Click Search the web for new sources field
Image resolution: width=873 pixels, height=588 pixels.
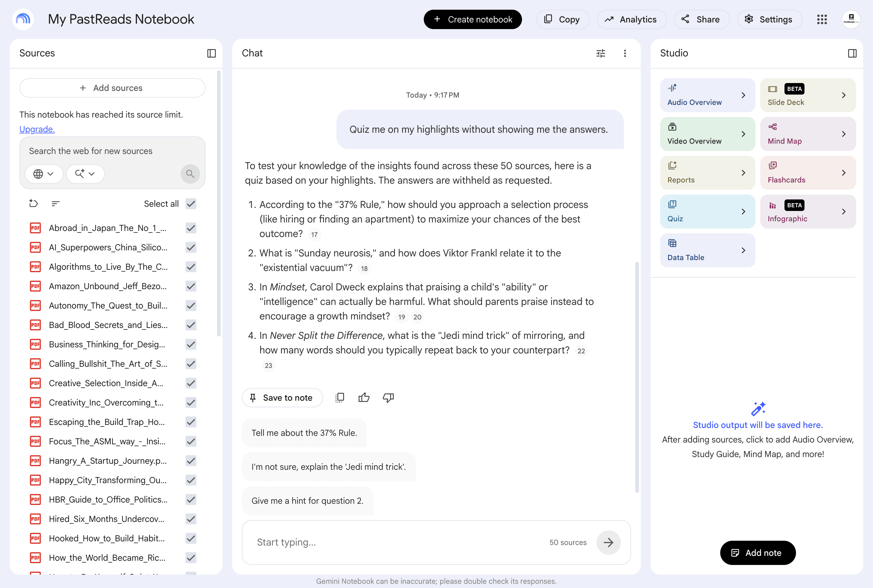tap(112, 151)
